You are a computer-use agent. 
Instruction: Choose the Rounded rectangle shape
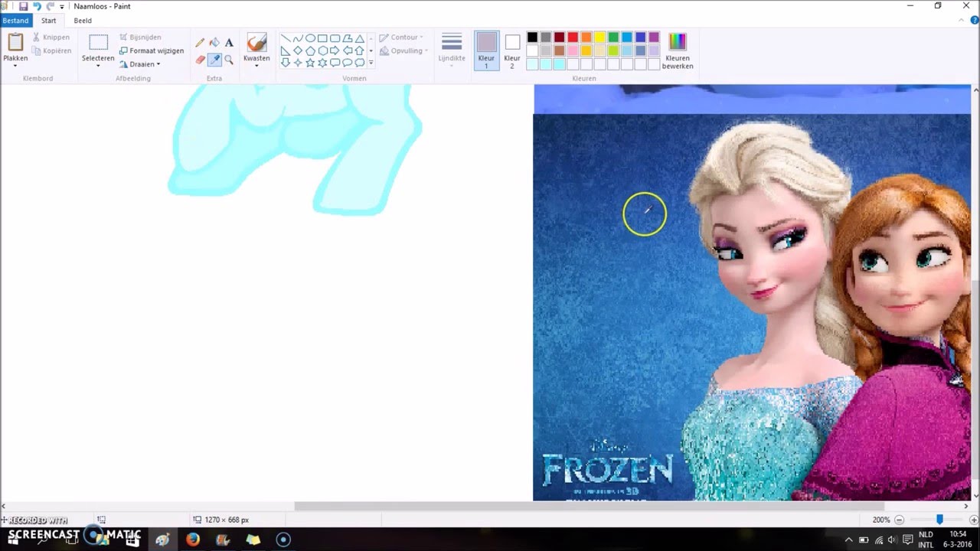(335, 38)
